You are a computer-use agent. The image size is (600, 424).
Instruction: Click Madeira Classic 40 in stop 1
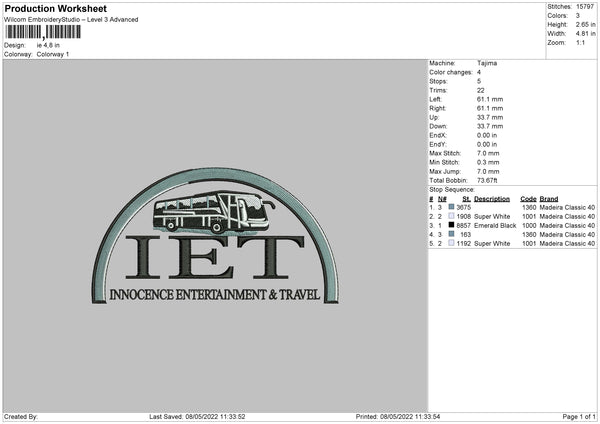click(567, 207)
